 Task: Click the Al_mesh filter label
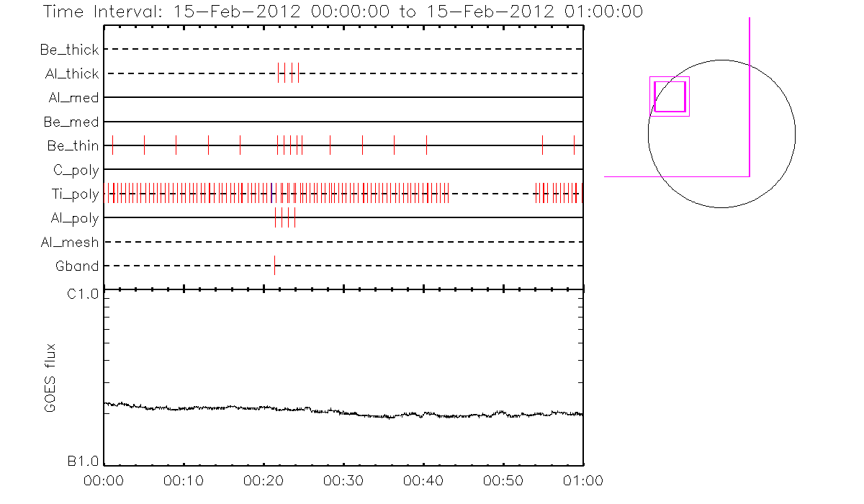pos(70,242)
